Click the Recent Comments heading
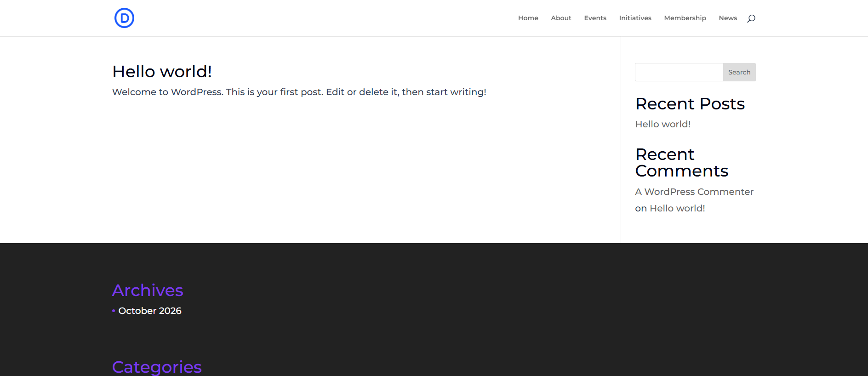Image resolution: width=868 pixels, height=376 pixels. pos(682,163)
